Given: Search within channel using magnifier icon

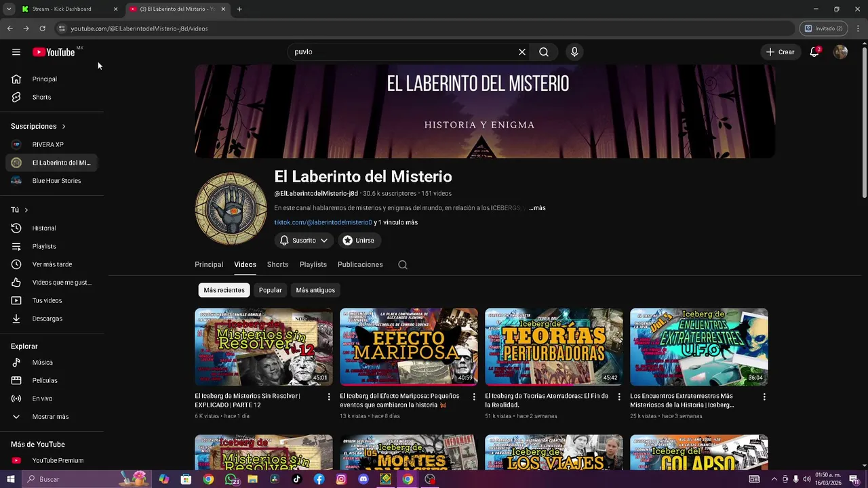Looking at the screenshot, I should [403, 265].
